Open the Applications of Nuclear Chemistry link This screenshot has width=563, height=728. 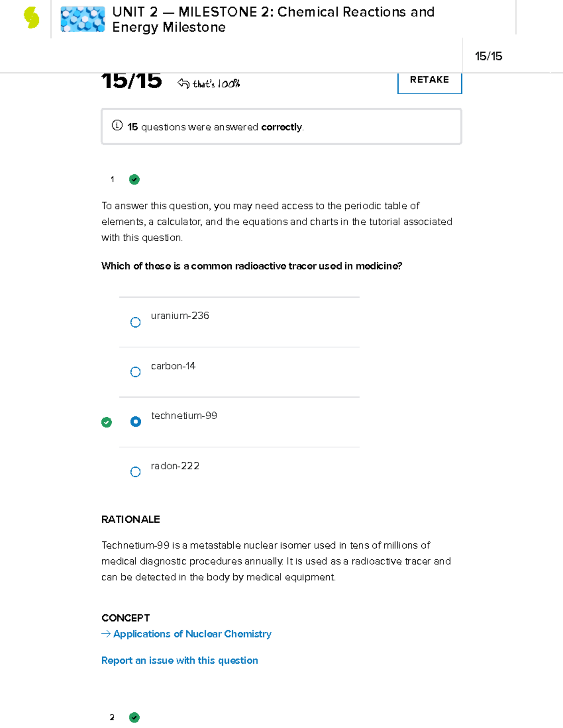click(x=192, y=634)
